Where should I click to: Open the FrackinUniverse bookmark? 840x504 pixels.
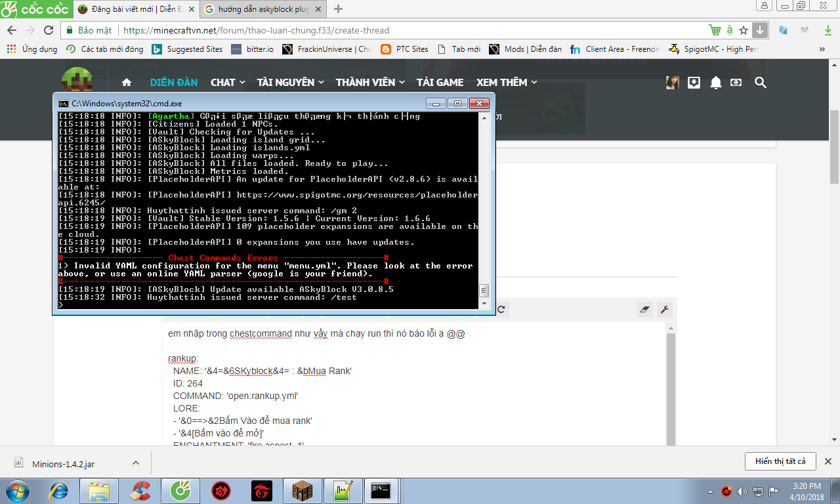click(327, 49)
